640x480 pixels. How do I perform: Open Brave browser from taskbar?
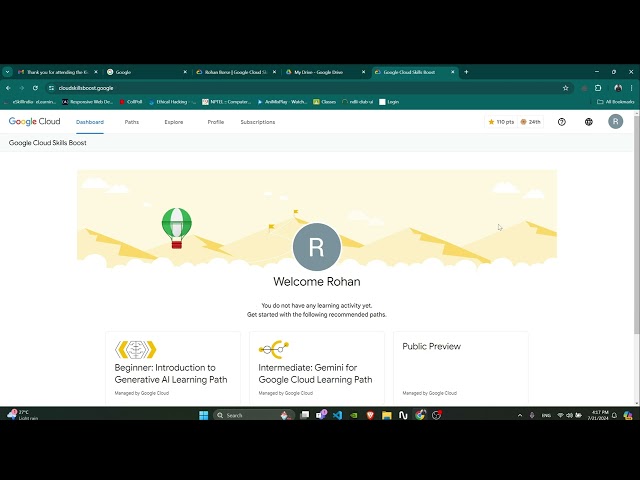pos(370,415)
